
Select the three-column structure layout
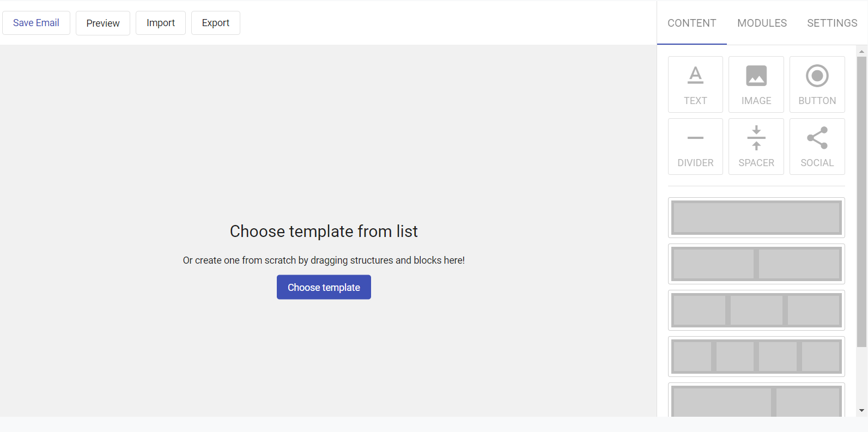coord(756,310)
